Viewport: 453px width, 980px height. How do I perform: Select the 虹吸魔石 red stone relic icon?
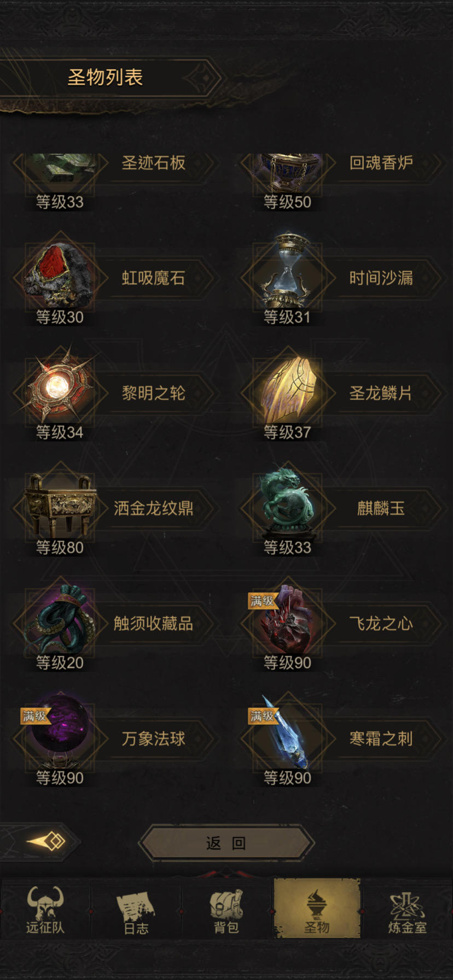coord(59,277)
